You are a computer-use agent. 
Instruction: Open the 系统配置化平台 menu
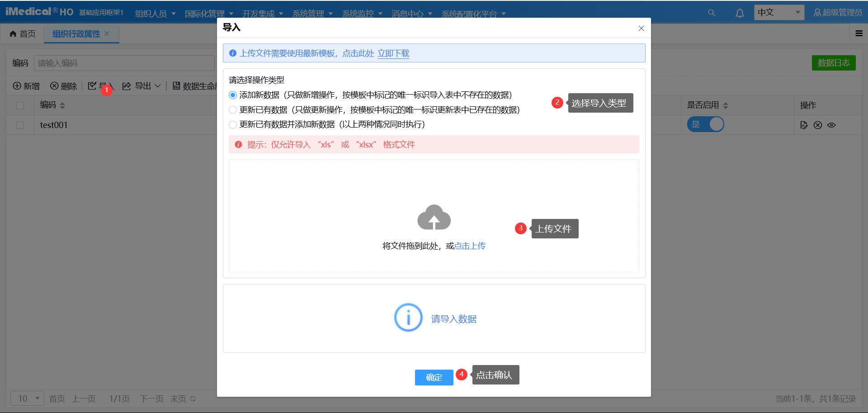coord(473,14)
